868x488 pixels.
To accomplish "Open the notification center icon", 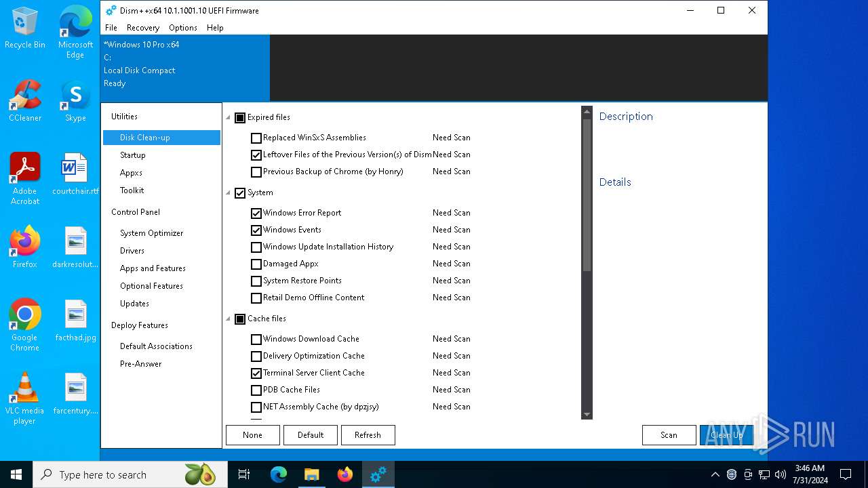I will pyautogui.click(x=846, y=474).
